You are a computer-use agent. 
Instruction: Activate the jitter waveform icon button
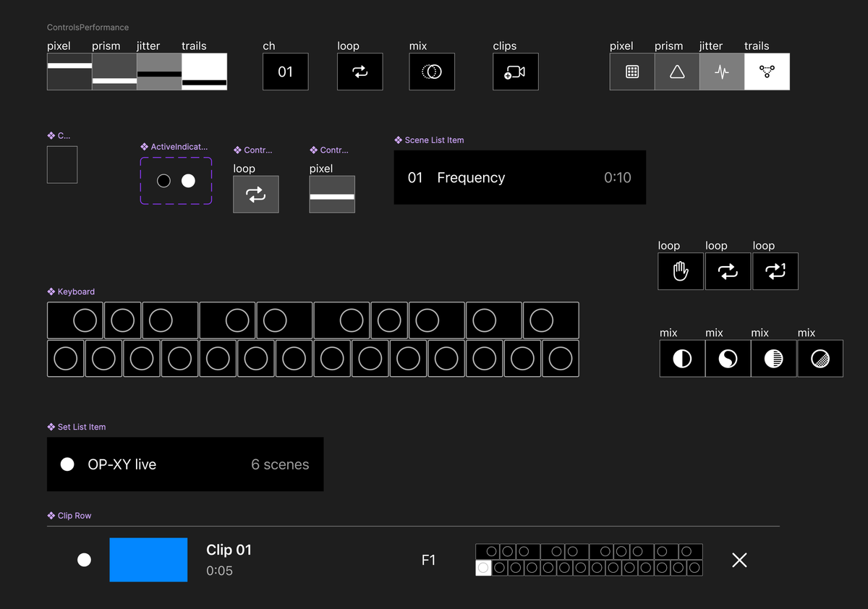[722, 72]
